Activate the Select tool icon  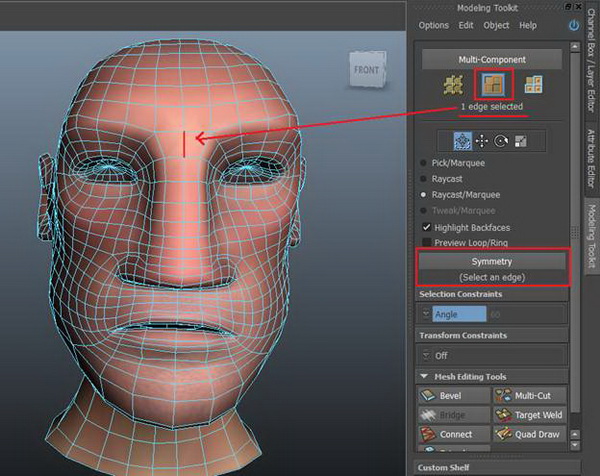point(462,141)
